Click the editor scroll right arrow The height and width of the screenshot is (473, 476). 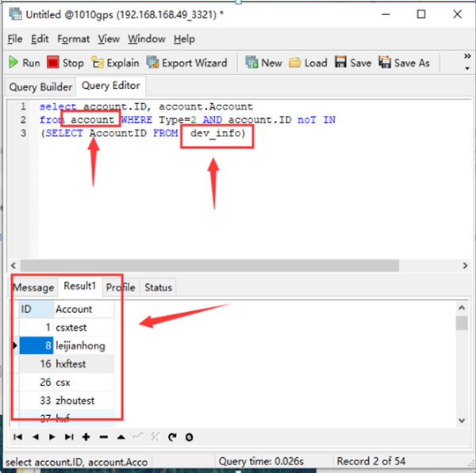point(465,266)
